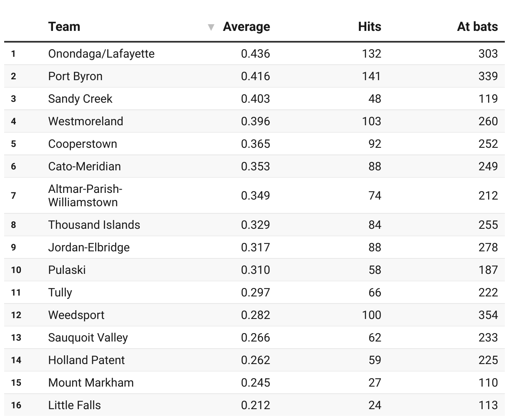Click the sort arrow beside Average

tap(211, 28)
